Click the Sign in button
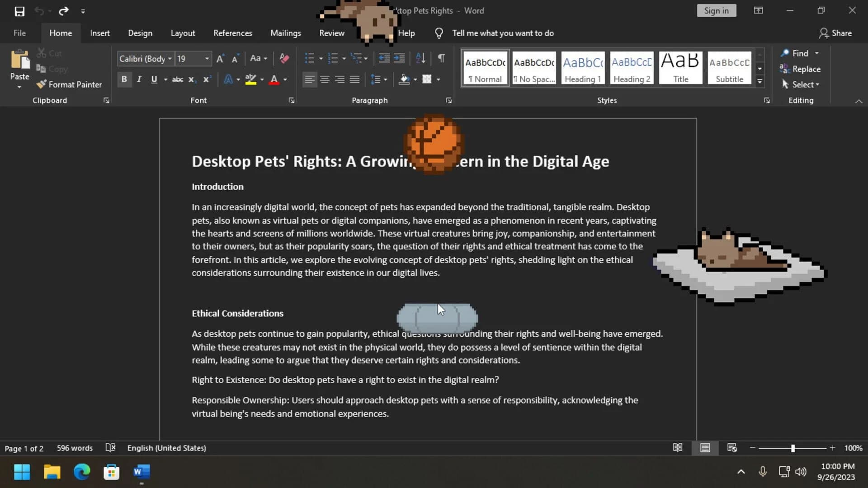The width and height of the screenshot is (868, 488). coord(716,10)
